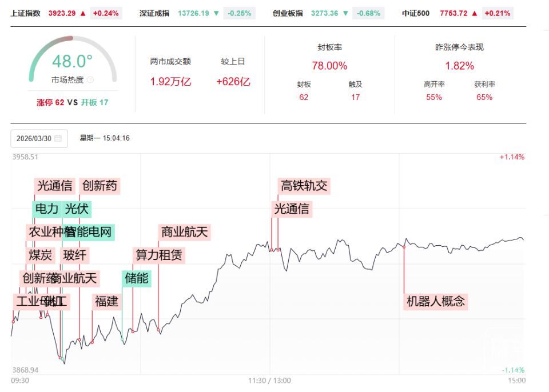Open the date picker showing 2026/03/30

click(x=39, y=138)
